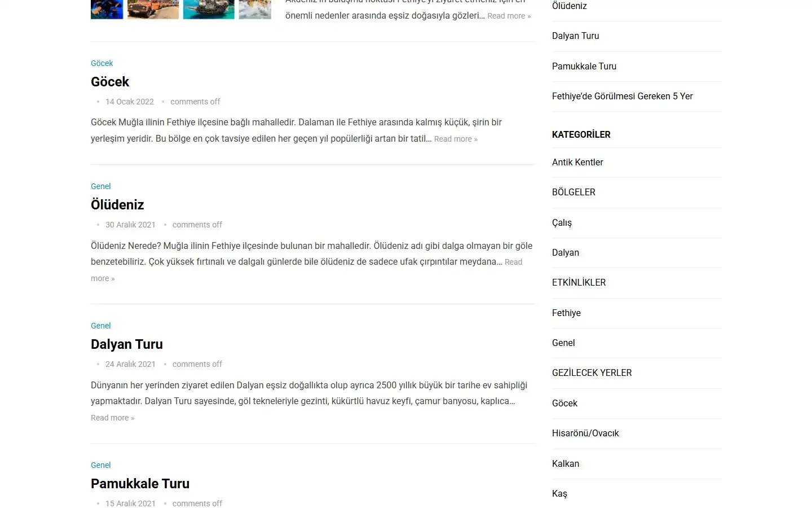The image size is (812, 508).
Task: Open Ölüdeniz in the sidebar recent posts
Action: pos(570,6)
